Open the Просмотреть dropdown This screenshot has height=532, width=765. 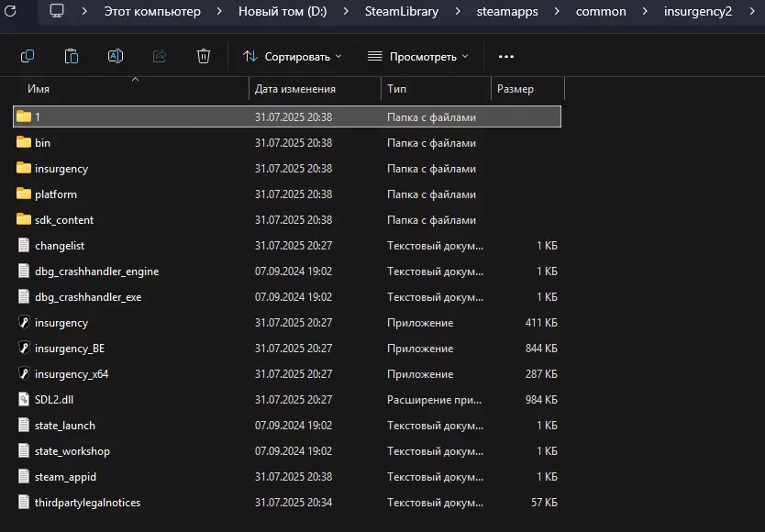tap(417, 57)
